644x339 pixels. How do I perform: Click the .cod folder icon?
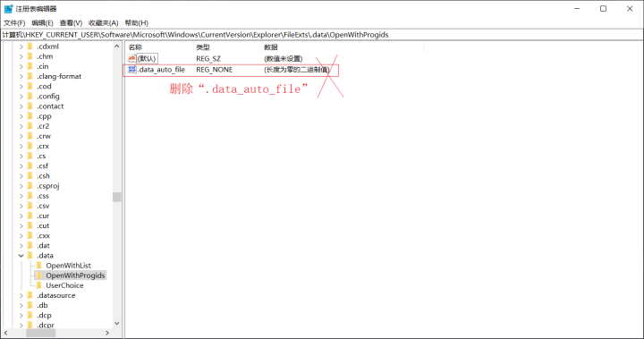(30, 86)
